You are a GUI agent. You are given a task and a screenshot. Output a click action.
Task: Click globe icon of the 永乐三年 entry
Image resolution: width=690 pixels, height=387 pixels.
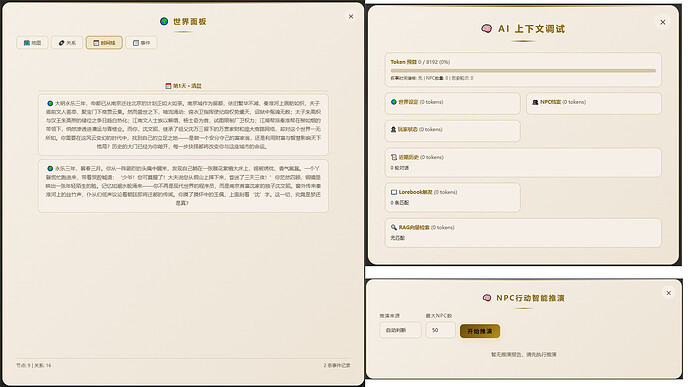(x=50, y=168)
